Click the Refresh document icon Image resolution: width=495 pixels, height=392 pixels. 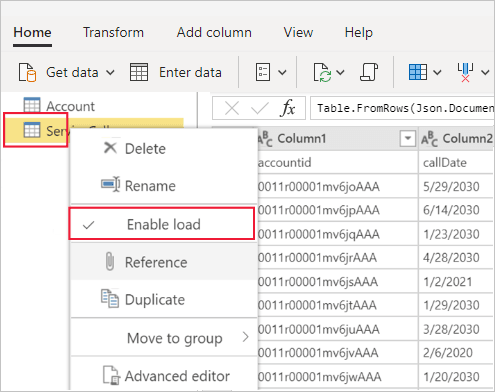pyautogui.click(x=322, y=72)
